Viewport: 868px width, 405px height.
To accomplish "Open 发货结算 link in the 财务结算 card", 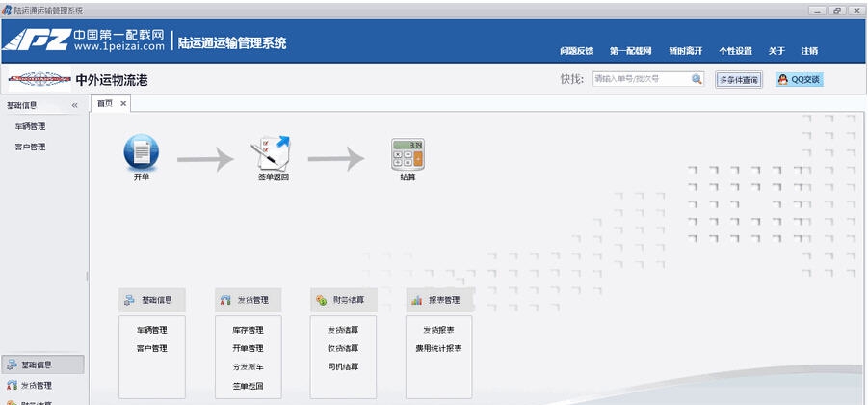I will (343, 330).
